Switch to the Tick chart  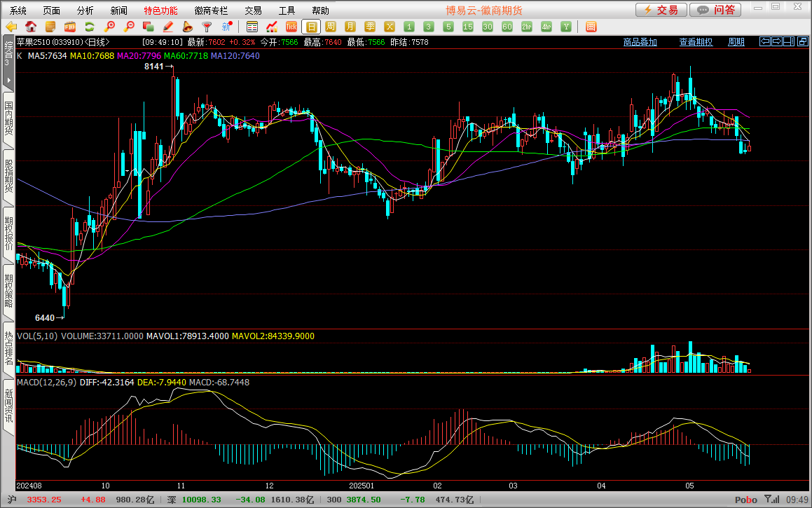(x=291, y=27)
